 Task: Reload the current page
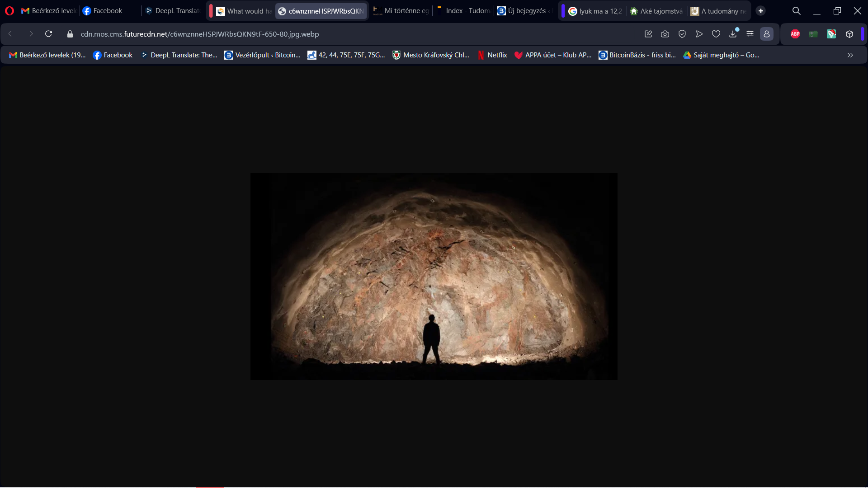point(49,34)
